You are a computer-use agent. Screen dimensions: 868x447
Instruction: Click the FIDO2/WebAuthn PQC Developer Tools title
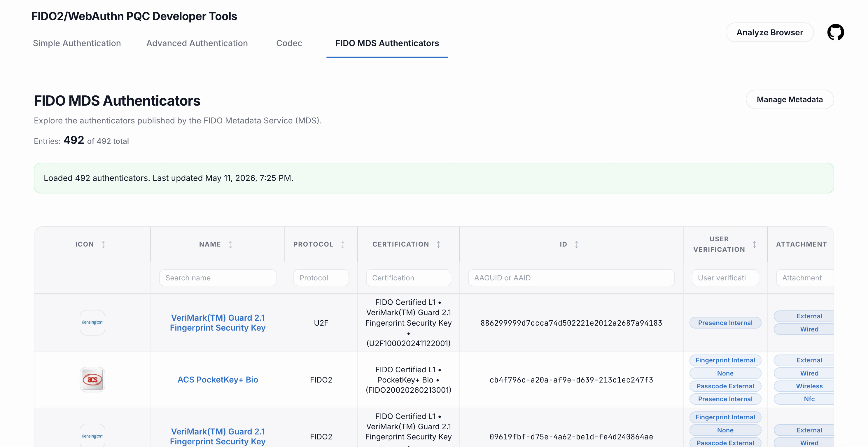134,16
